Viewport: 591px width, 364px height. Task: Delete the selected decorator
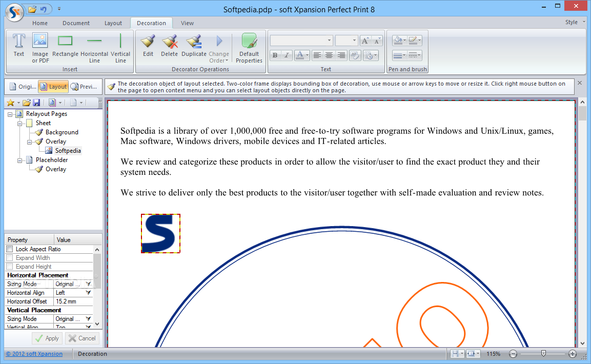[x=169, y=46]
